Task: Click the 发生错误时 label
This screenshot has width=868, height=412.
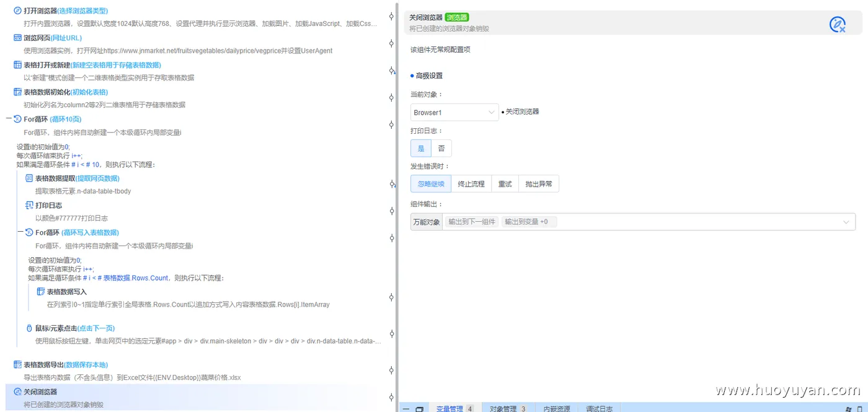Action: (x=430, y=166)
